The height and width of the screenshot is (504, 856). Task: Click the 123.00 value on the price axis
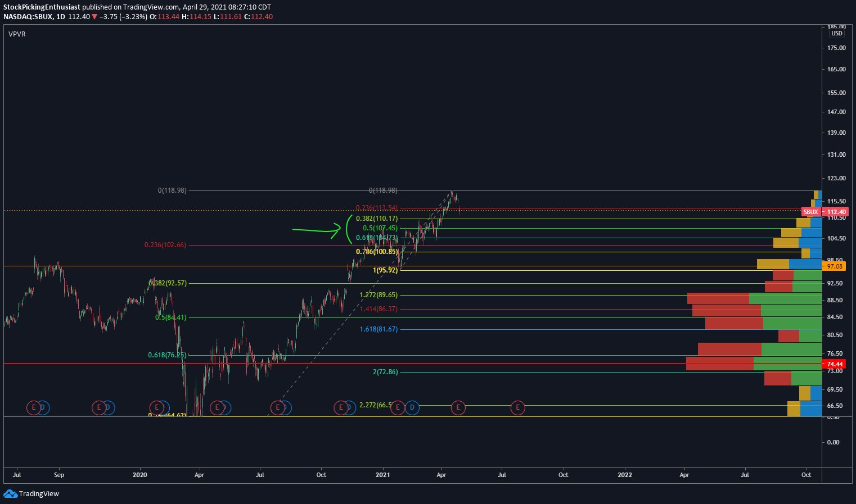(836, 178)
